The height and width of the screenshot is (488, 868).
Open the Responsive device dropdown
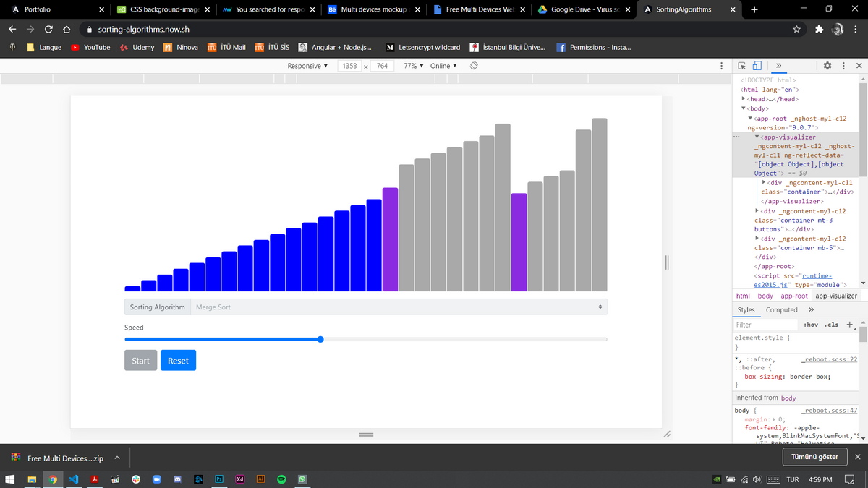[x=307, y=66]
